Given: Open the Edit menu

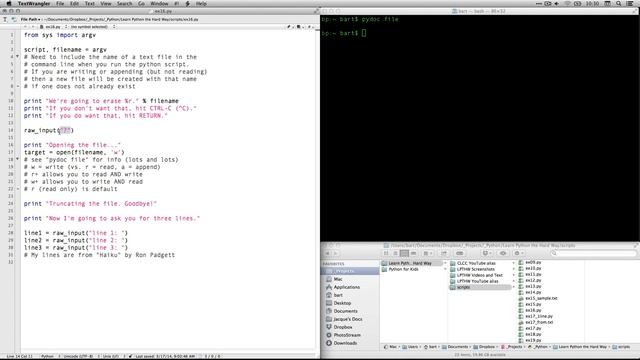Looking at the screenshot, I should [74, 3].
